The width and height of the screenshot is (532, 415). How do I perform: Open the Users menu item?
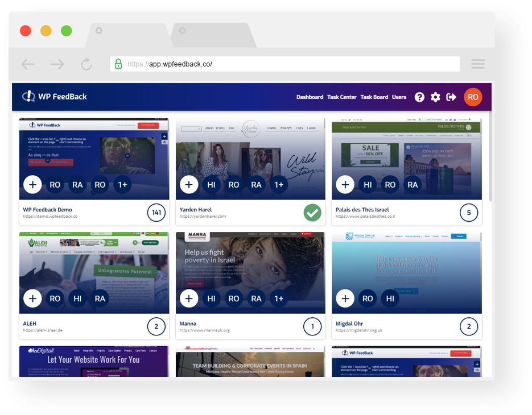tap(399, 97)
